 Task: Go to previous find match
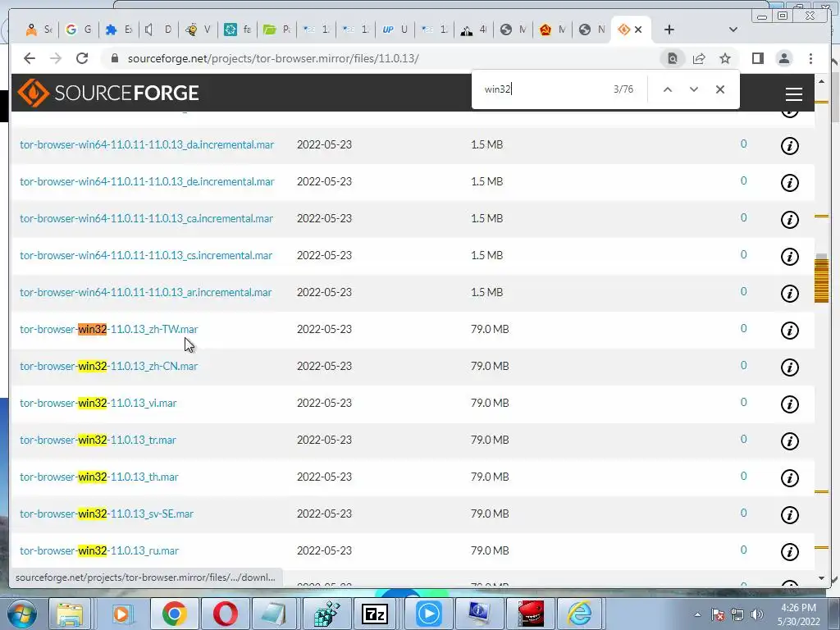(x=668, y=89)
